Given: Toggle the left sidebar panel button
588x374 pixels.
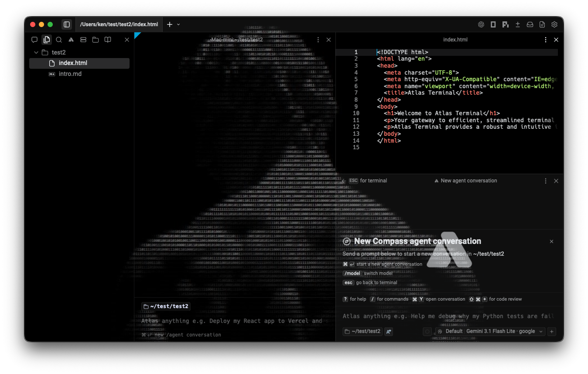Looking at the screenshot, I should 66,24.
